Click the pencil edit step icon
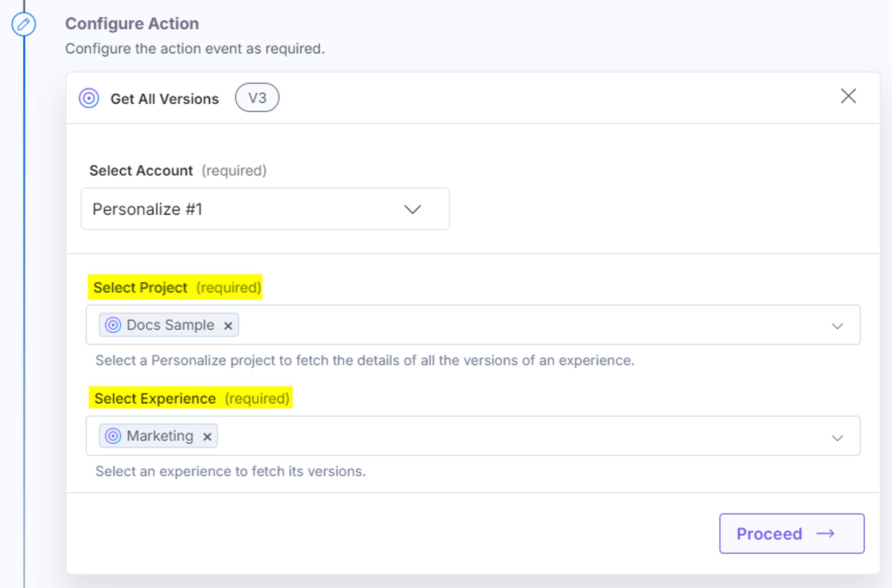892x588 pixels. [x=24, y=24]
